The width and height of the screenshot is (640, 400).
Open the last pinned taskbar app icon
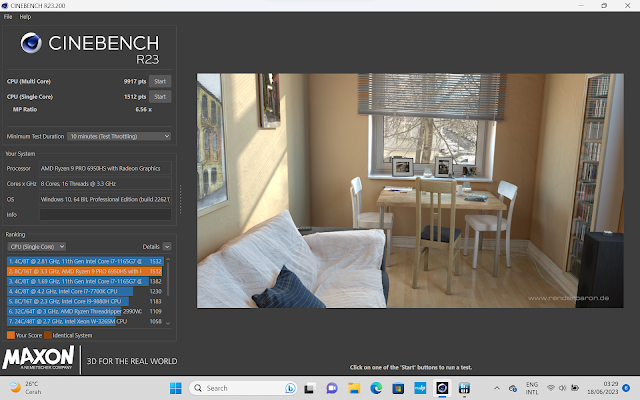464,388
